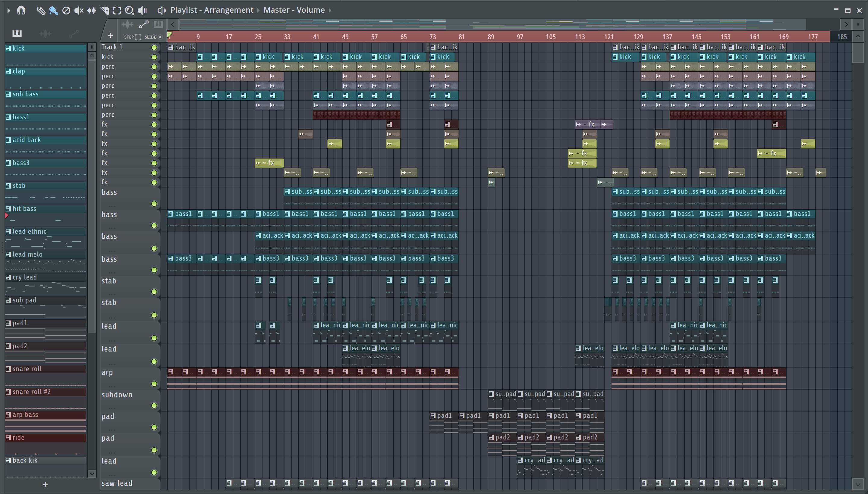Select the Draw pencil tool
868x494 pixels.
tap(41, 11)
